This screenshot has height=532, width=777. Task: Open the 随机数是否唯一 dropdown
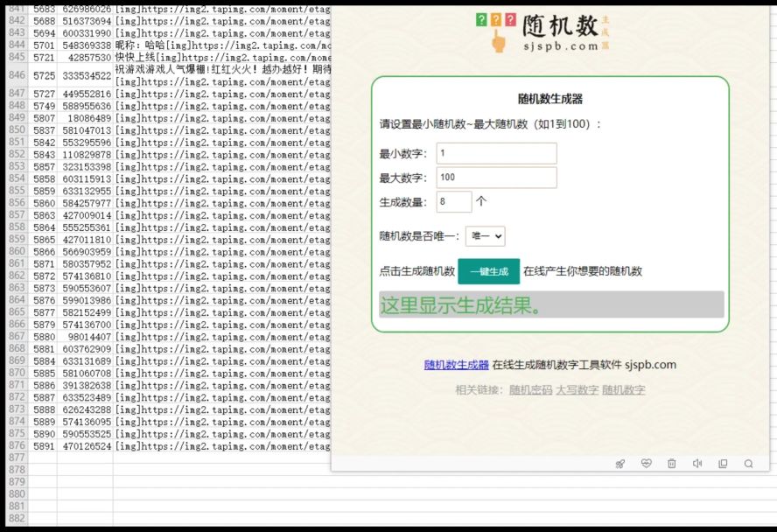(485, 235)
